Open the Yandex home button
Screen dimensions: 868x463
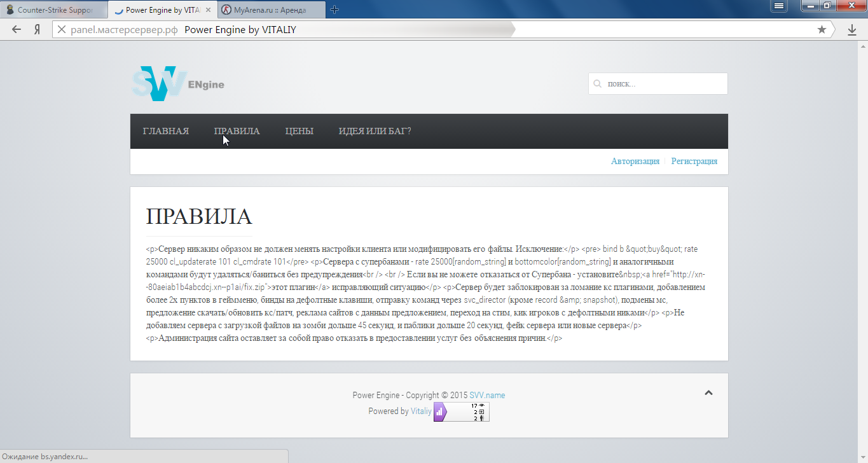37,29
